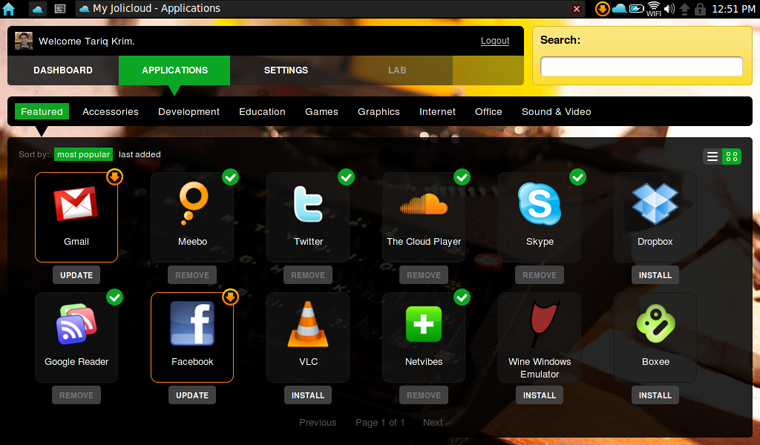Viewport: 760px width, 445px height.
Task: Open the Boxee app icon
Action: [655, 324]
